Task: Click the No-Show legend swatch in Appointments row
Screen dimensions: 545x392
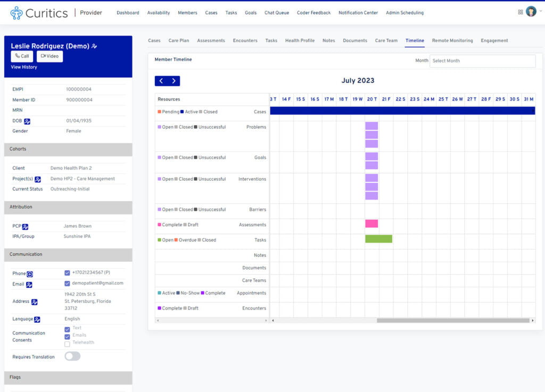Action: tap(178, 293)
